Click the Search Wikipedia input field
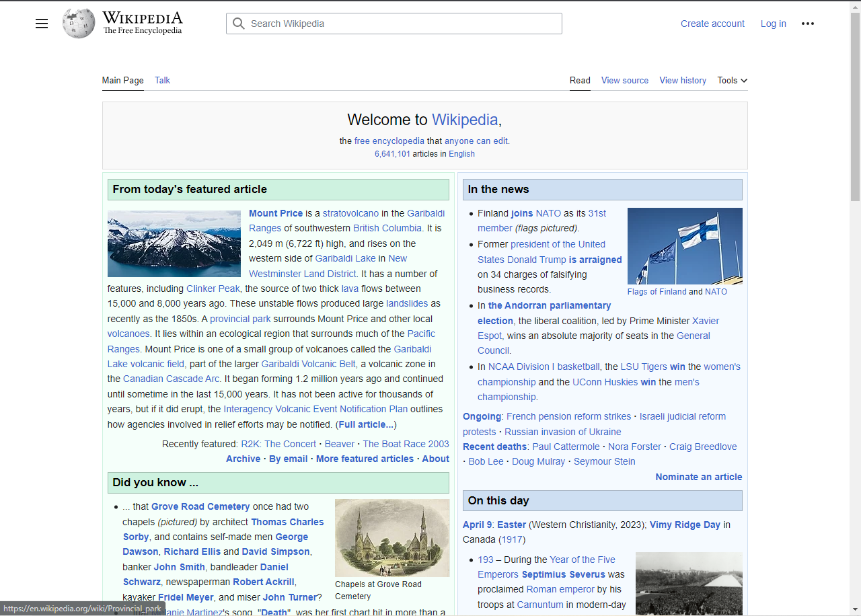 click(x=394, y=24)
